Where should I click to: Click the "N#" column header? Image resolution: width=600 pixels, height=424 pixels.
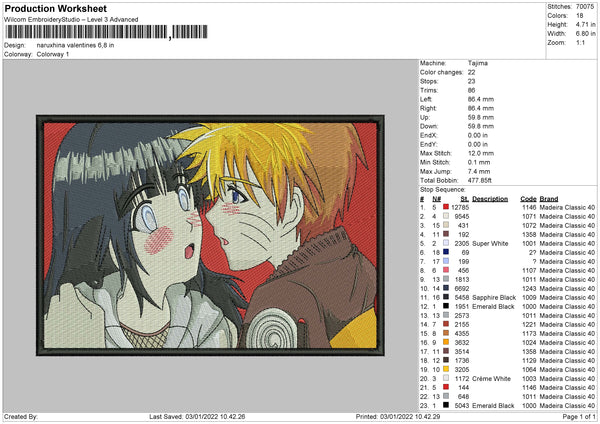pyautogui.click(x=437, y=199)
